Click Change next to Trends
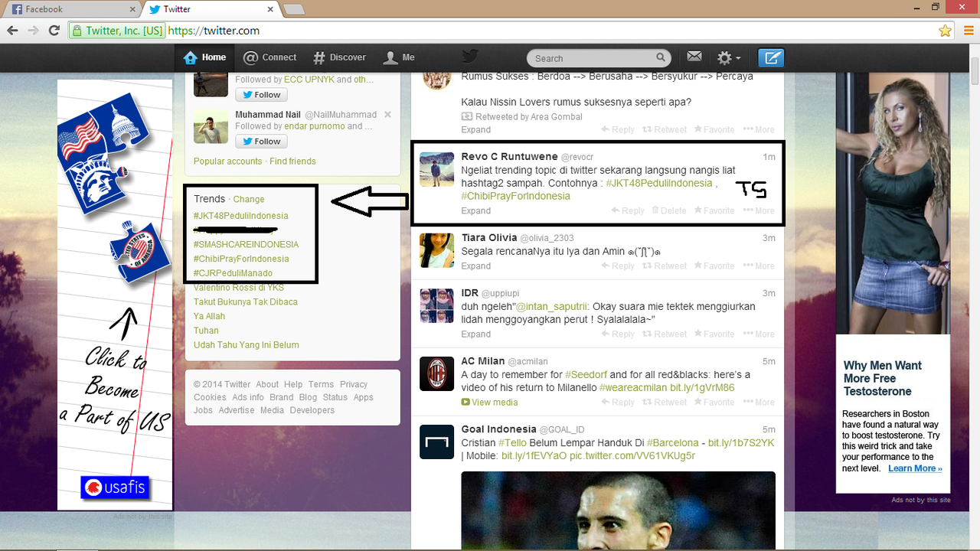Screen dimensions: 980x551 (x=249, y=199)
